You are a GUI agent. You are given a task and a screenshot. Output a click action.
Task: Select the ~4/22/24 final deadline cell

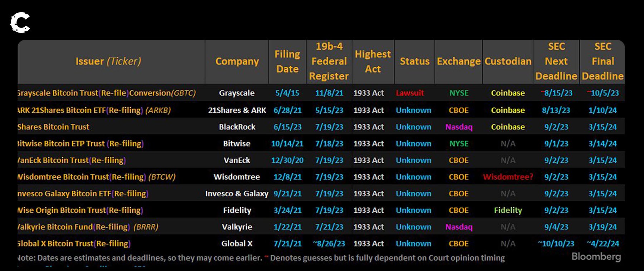(x=602, y=244)
